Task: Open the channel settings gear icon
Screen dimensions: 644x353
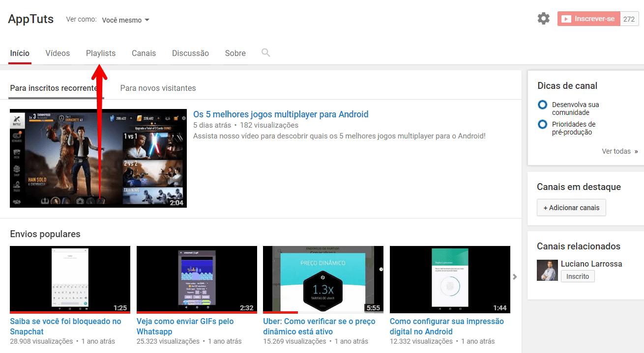Action: [x=543, y=19]
